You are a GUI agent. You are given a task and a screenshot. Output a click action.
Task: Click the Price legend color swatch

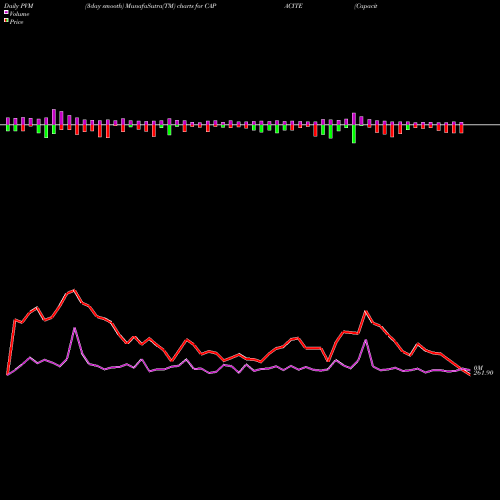pyautogui.click(x=6, y=21)
